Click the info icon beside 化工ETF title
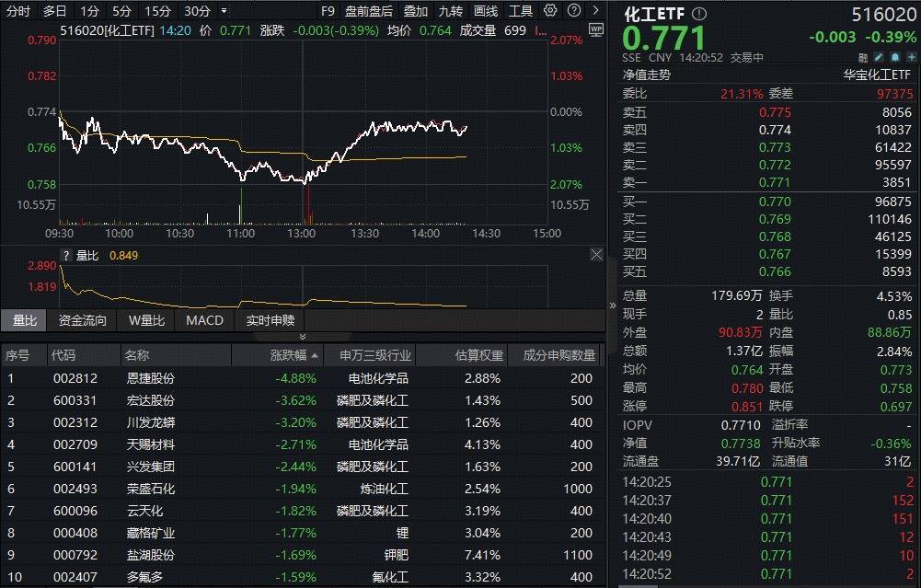Image resolution: width=921 pixels, height=588 pixels. (699, 14)
